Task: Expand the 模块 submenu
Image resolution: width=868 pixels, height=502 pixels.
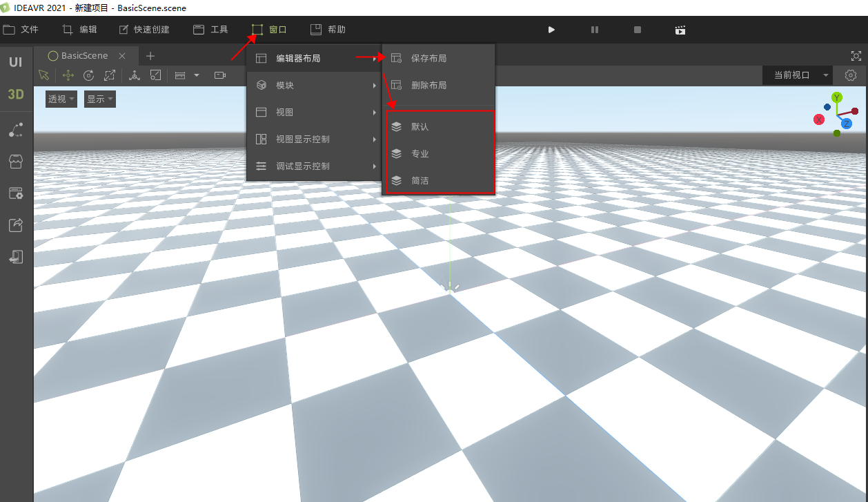Action: [313, 86]
